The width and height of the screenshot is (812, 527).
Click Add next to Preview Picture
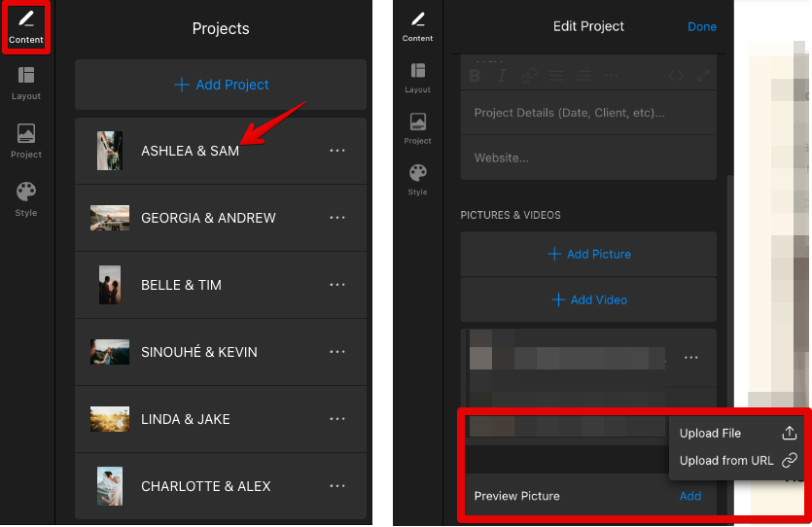tap(689, 496)
